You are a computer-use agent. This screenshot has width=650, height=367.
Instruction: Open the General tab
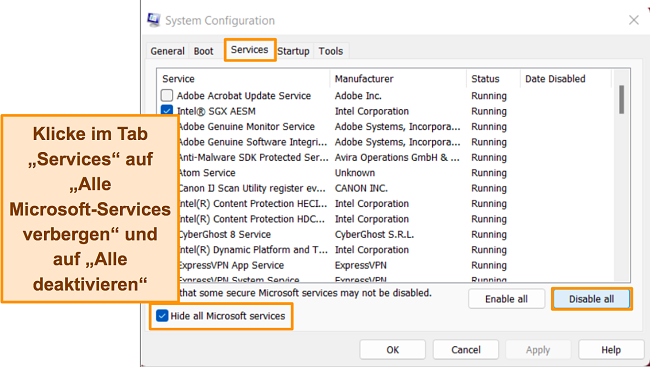pos(167,51)
